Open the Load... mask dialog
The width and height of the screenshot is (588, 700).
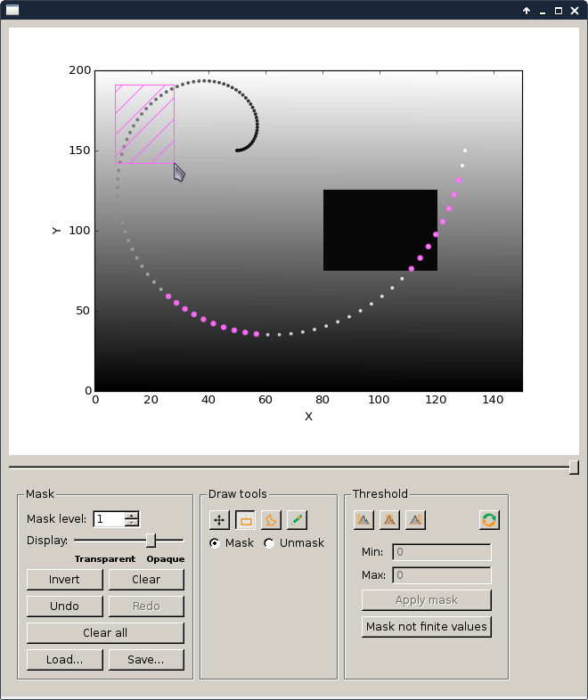[x=64, y=660]
